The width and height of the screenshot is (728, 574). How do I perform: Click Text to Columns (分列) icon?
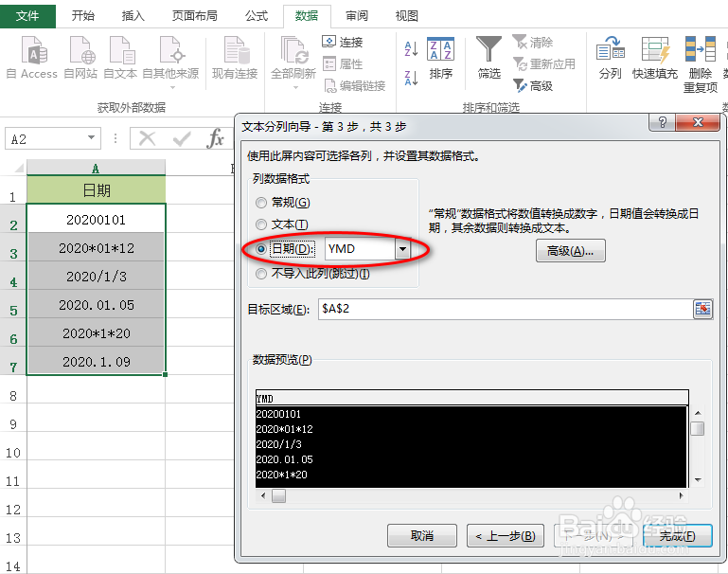(610, 58)
